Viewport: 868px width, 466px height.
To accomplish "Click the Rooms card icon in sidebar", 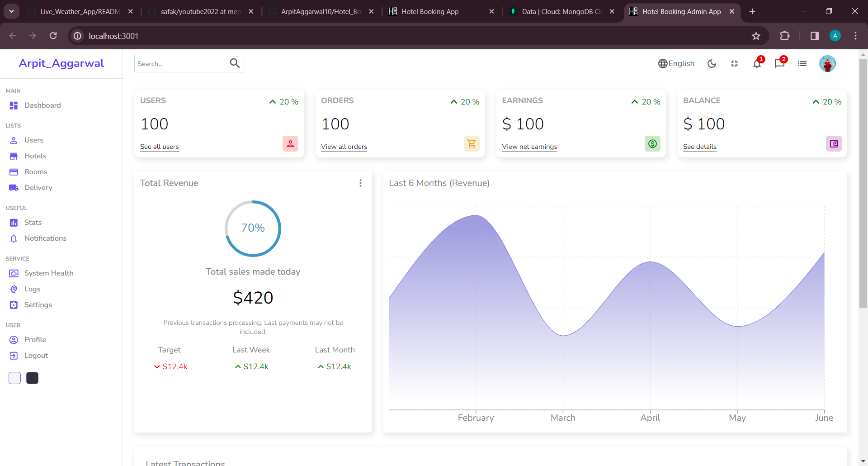I will coord(14,172).
